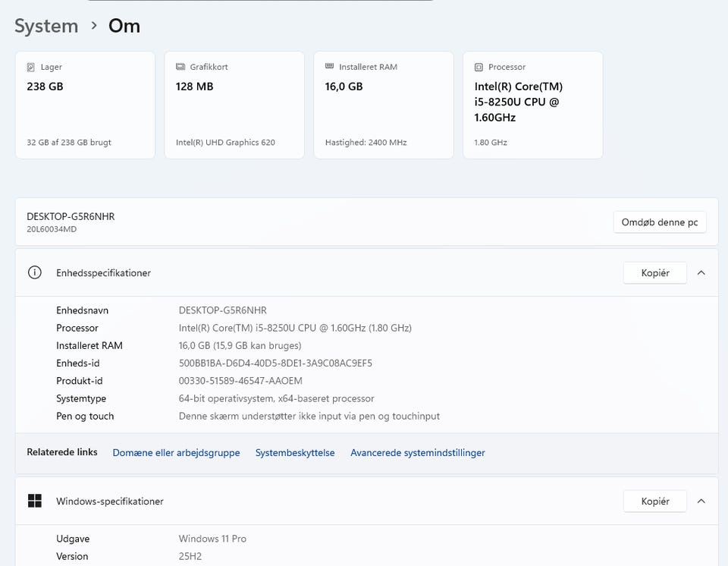Screen dimensions: 728x566
Task: Copy device specifications with Kopiér
Action: 654,273
